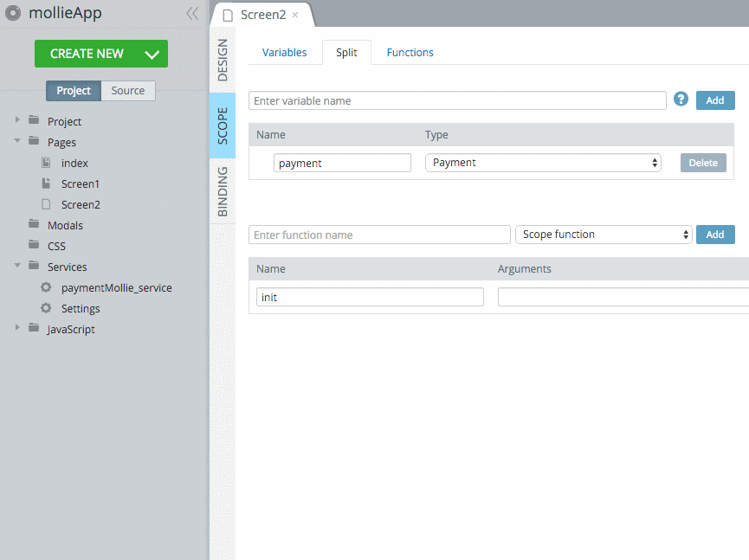Switch to Source view toggle
The image size is (749, 560).
pyautogui.click(x=128, y=91)
